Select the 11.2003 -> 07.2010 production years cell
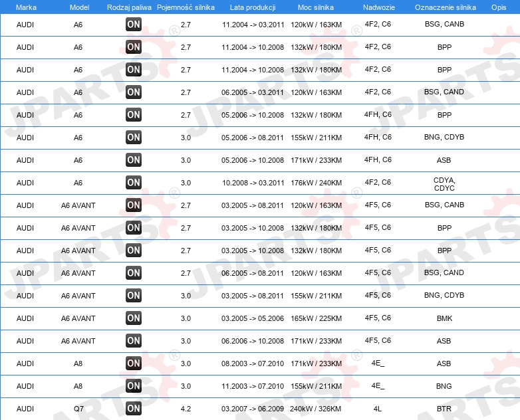 pyautogui.click(x=253, y=386)
